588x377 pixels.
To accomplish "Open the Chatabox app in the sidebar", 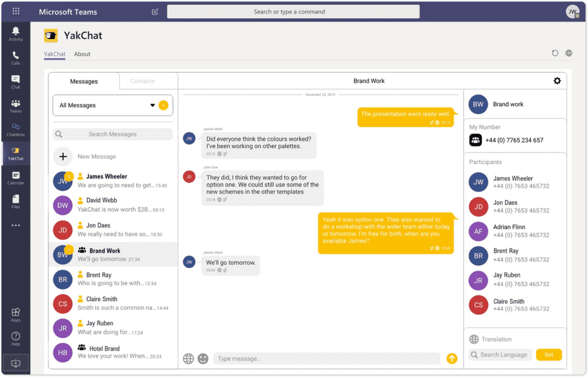I will (x=16, y=128).
